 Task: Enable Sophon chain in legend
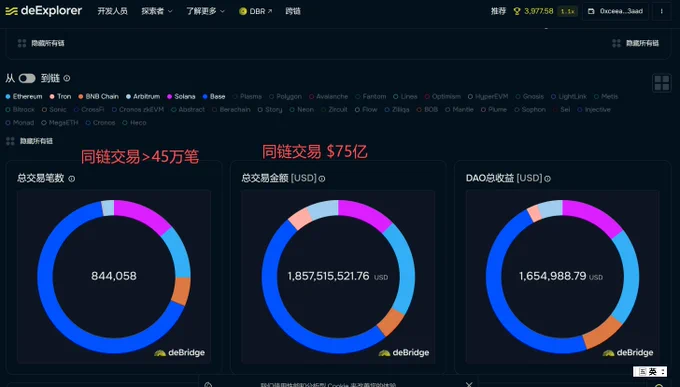pos(530,109)
